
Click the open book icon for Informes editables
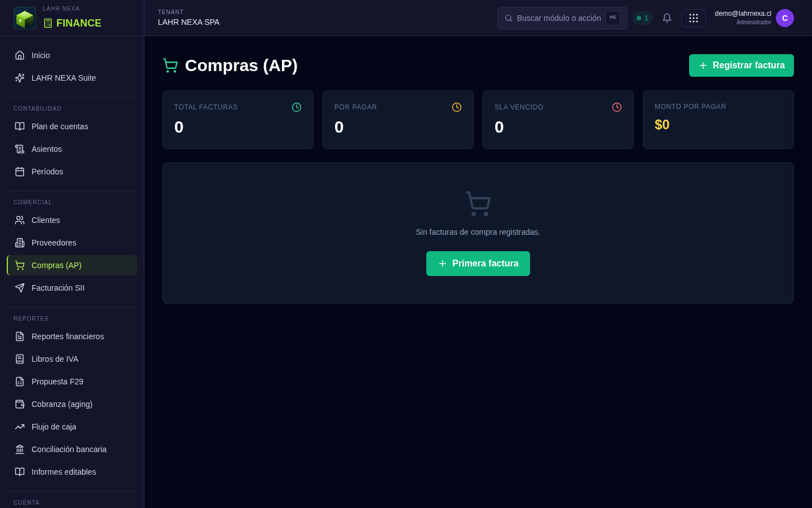tap(20, 472)
